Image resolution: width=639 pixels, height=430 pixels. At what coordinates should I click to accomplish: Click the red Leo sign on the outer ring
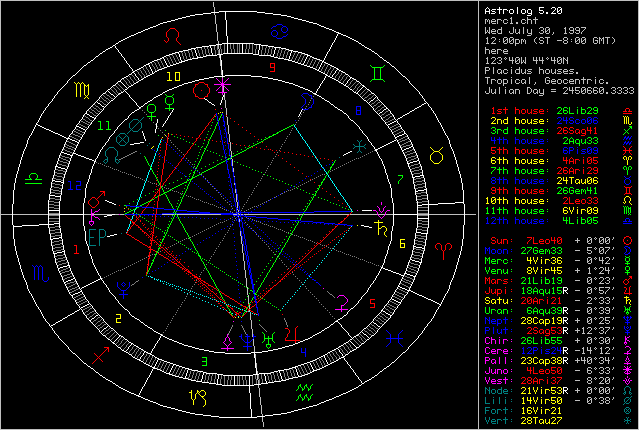172,37
